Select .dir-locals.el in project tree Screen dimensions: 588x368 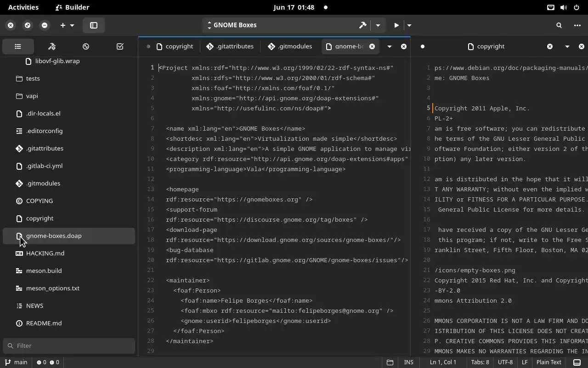[x=69, y=114]
